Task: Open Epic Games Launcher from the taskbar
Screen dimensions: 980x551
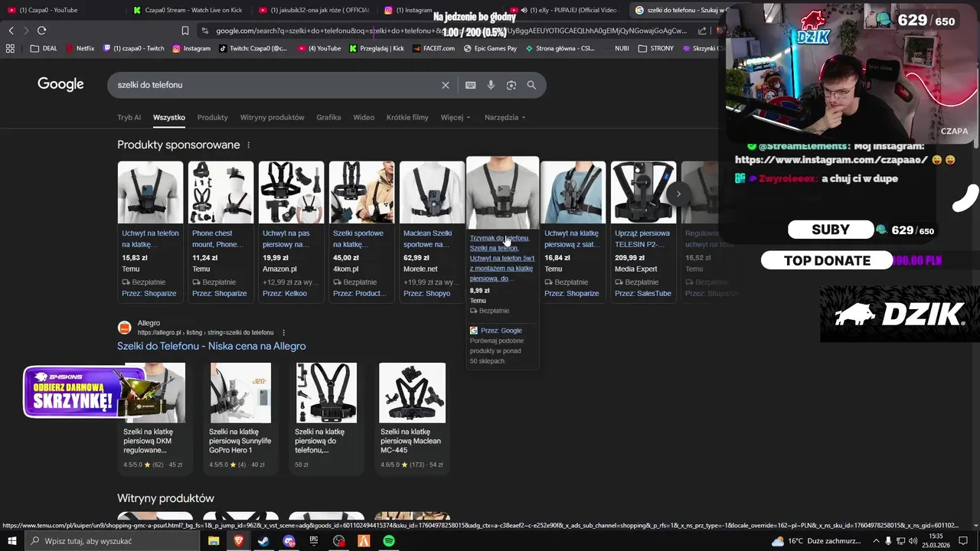Action: click(314, 541)
